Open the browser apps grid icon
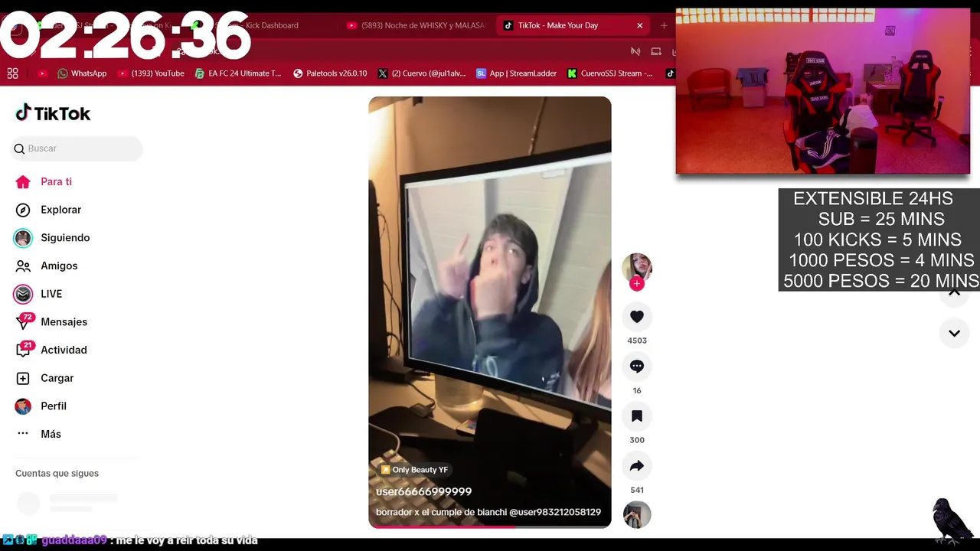Viewport: 980px width, 551px height. coord(12,73)
